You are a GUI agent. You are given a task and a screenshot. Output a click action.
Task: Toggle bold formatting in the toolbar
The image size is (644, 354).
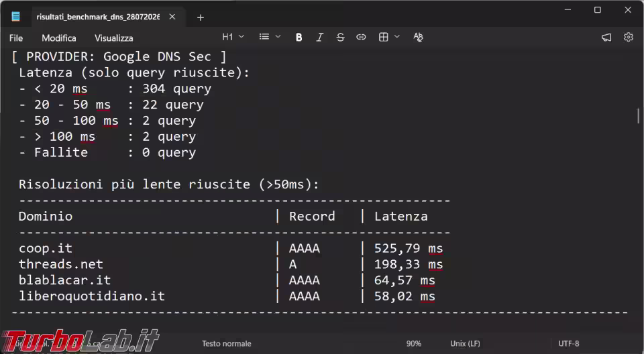pyautogui.click(x=299, y=38)
